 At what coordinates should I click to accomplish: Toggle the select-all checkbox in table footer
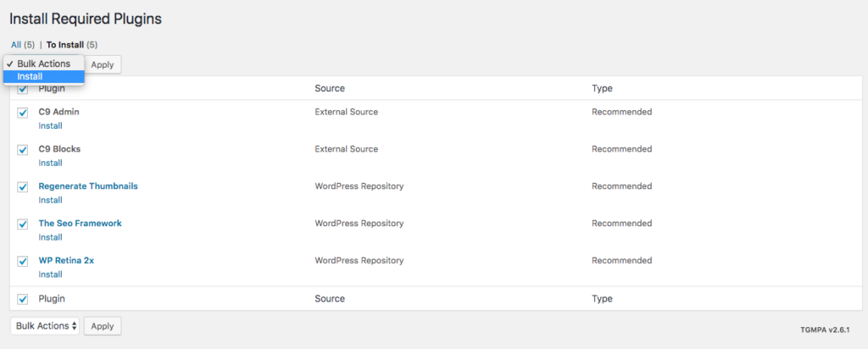(23, 299)
